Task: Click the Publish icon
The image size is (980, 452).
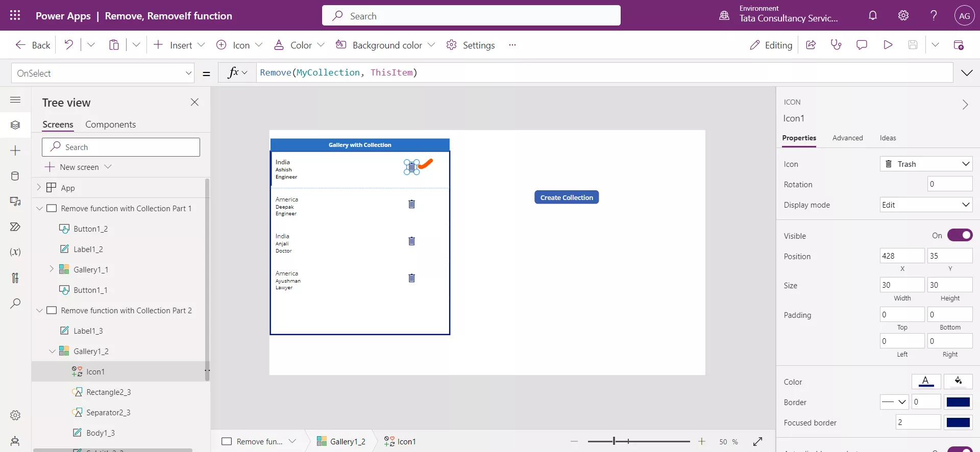Action: (959, 45)
